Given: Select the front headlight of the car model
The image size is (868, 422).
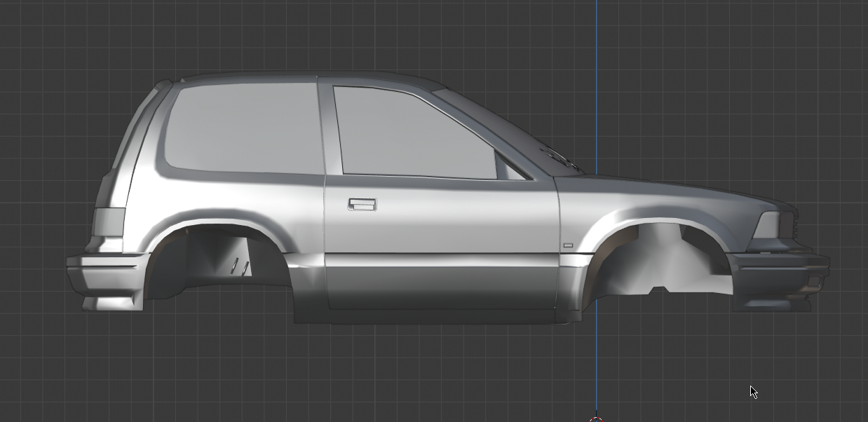Looking at the screenshot, I should [768, 225].
